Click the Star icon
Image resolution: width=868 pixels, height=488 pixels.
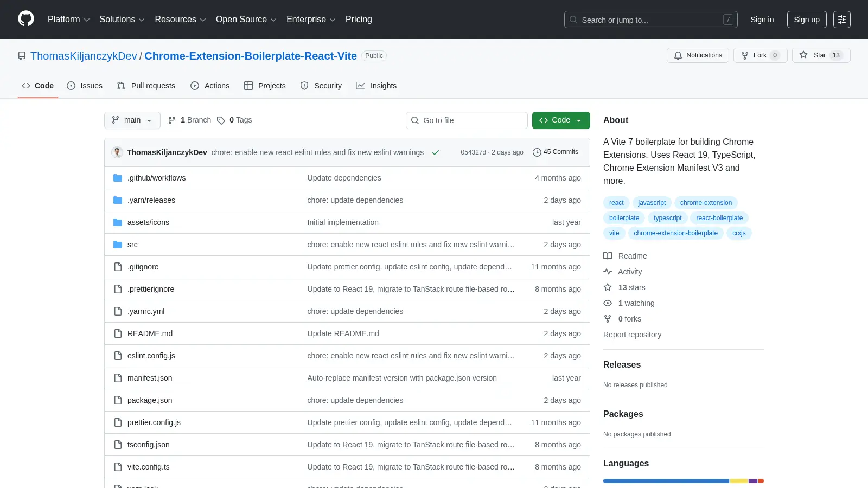[803, 55]
